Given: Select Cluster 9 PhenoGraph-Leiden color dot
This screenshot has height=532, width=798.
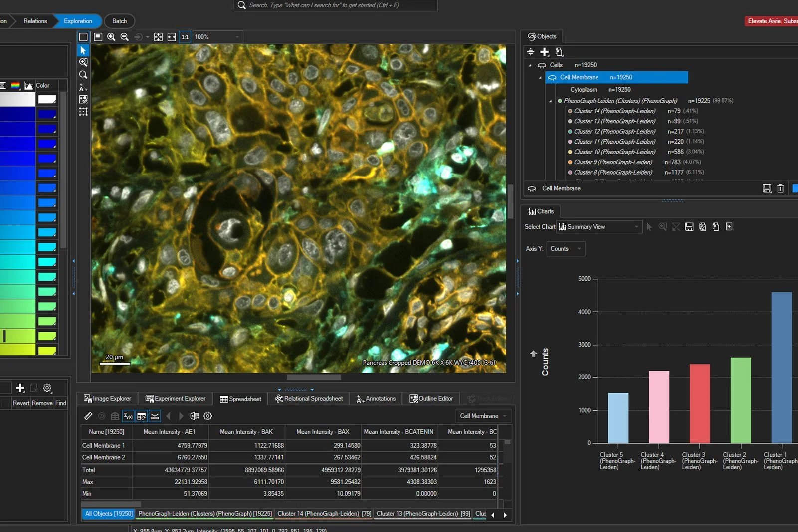Looking at the screenshot, I should (570, 162).
